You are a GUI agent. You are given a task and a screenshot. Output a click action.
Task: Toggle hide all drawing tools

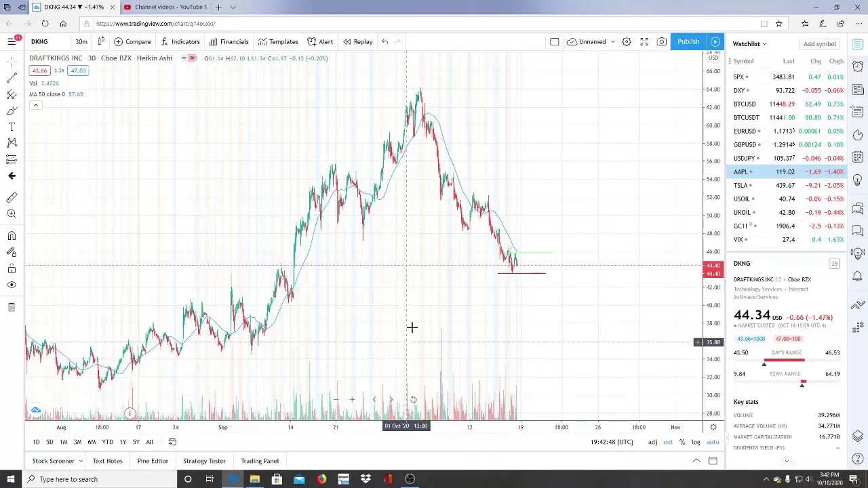12,285
